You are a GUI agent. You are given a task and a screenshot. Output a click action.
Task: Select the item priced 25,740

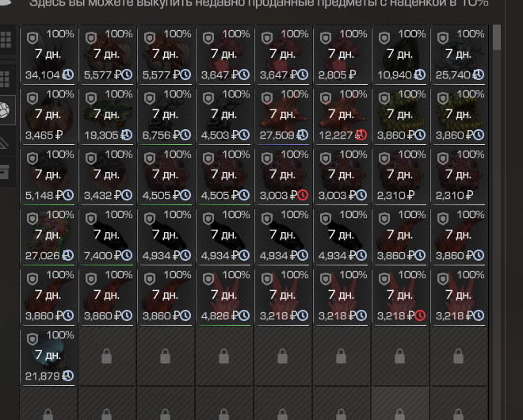tap(459, 55)
